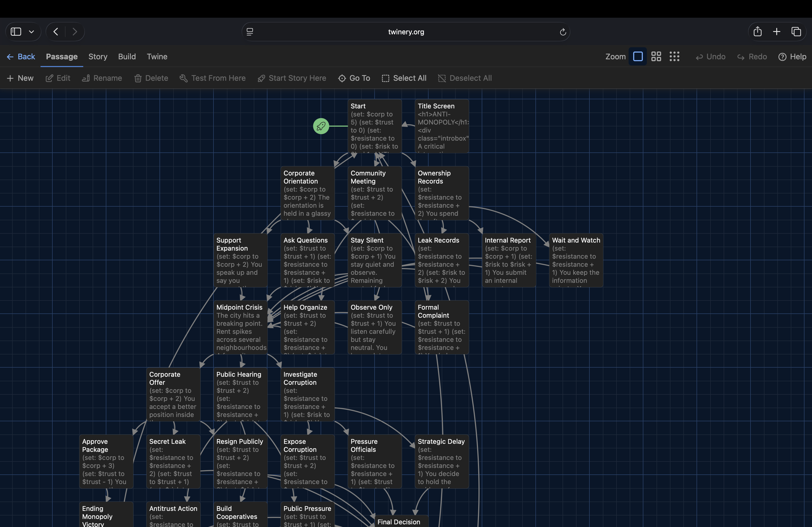Select the Expose Corruption passage
Image resolution: width=812 pixels, height=527 pixels.
point(307,462)
